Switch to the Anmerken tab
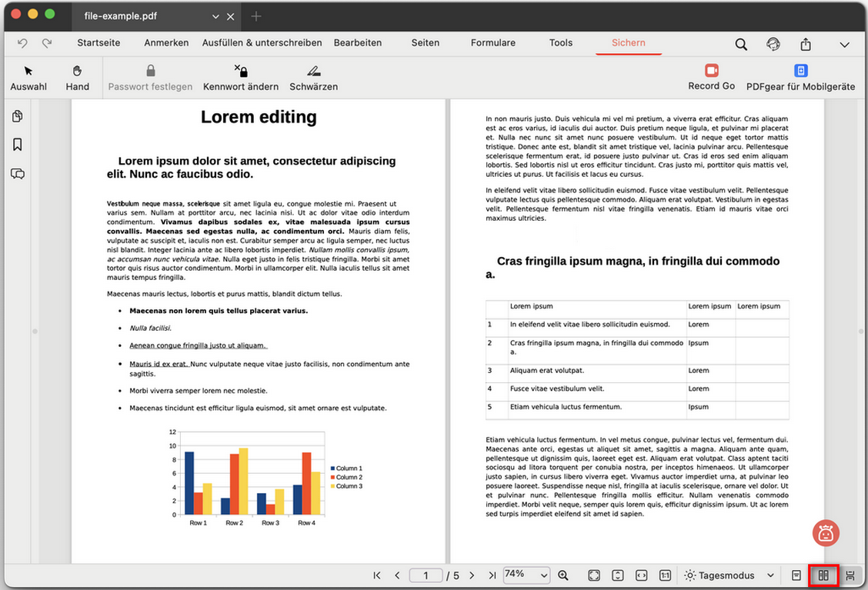Screen dimensions: 868x590 [166, 43]
